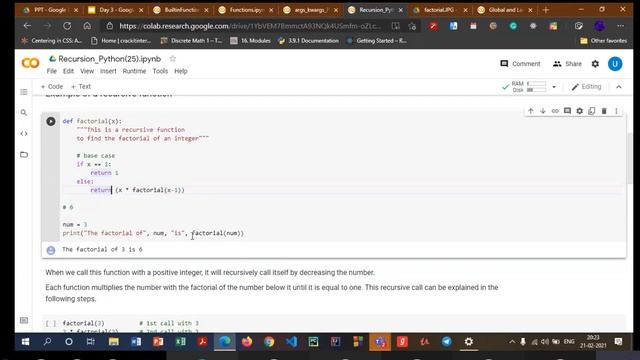Open the Discrete Math 1 bookmark
Viewport: 640px width, 360px height.
click(x=191, y=40)
